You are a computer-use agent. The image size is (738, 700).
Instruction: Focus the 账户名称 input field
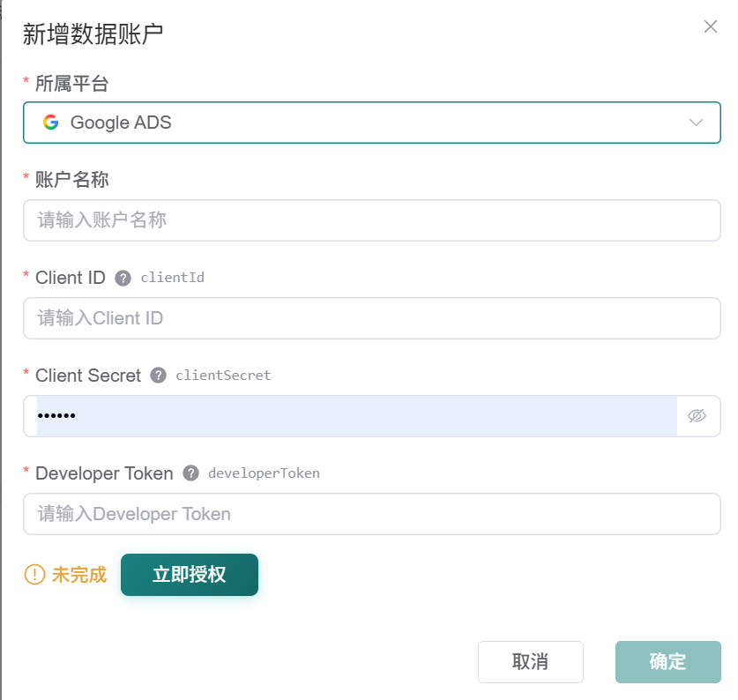coord(372,220)
